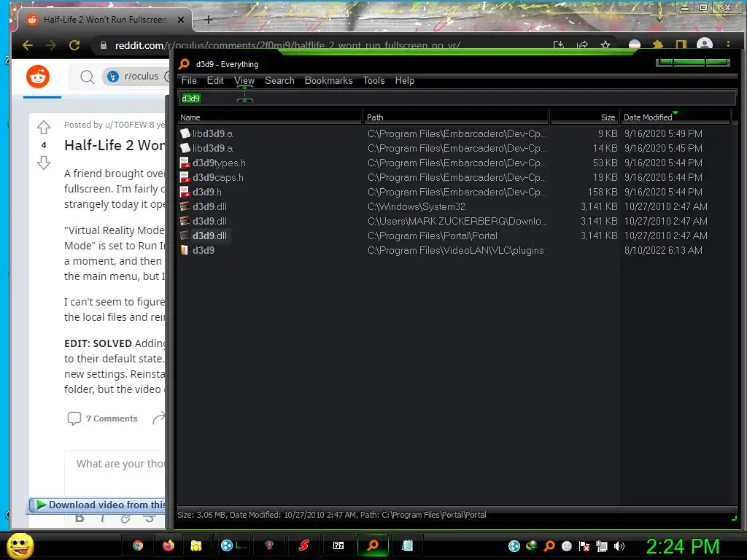Downvote the Reddit post
The width and height of the screenshot is (747, 560).
[44, 163]
